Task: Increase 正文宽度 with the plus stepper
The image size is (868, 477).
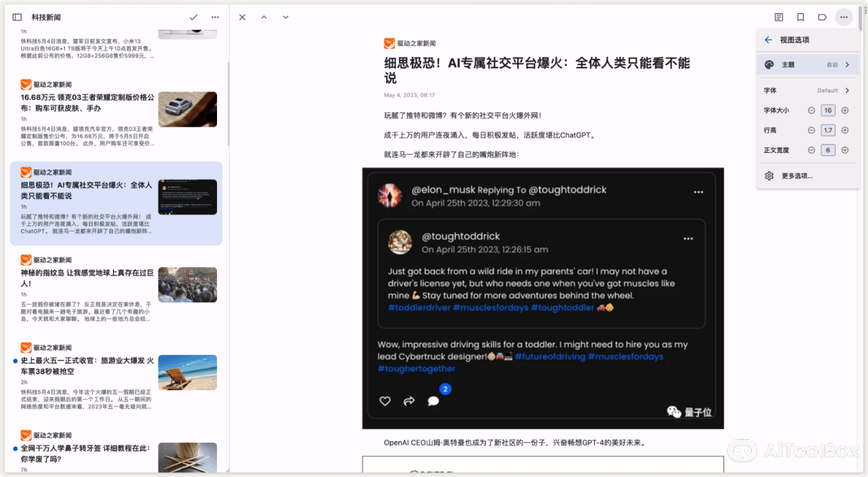Action: click(845, 149)
